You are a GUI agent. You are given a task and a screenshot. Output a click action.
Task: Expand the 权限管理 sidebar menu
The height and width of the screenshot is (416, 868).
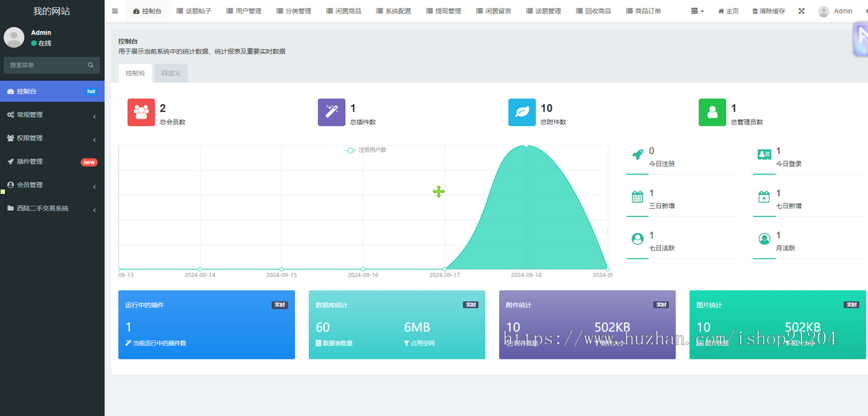[52, 138]
